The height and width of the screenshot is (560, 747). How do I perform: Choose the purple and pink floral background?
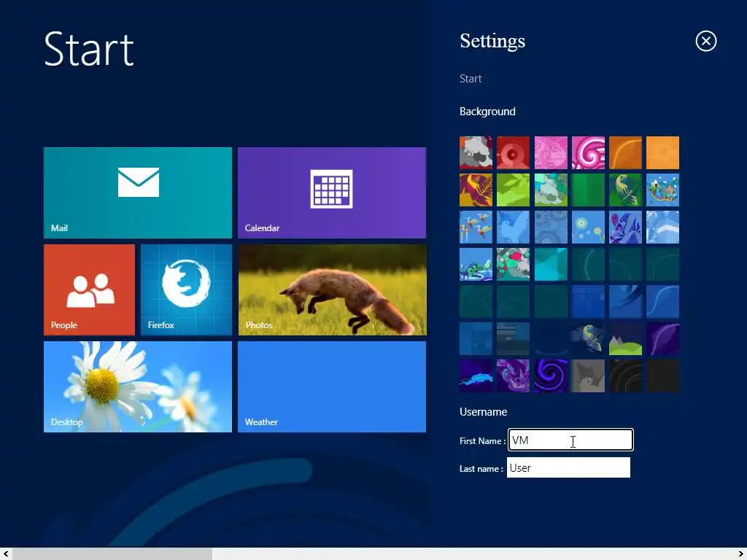click(x=513, y=376)
